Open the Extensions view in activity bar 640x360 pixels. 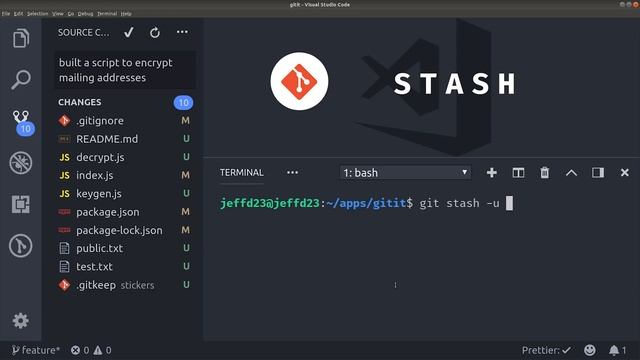click(21, 204)
